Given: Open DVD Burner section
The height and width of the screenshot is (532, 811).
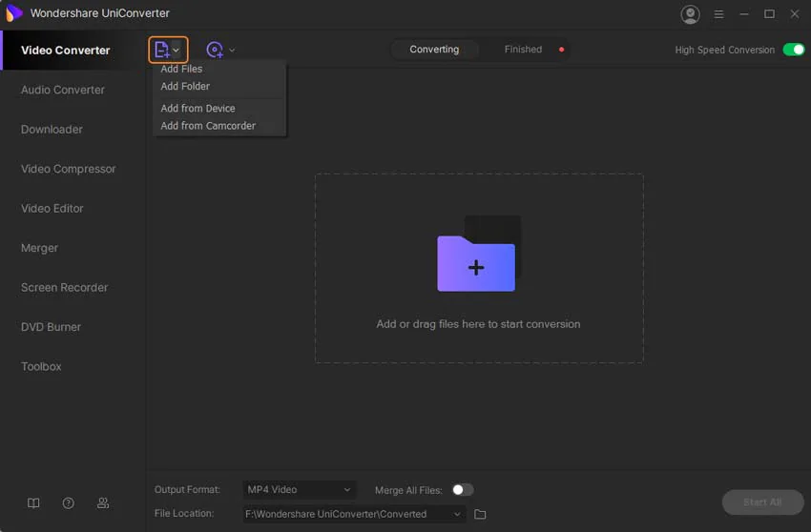Looking at the screenshot, I should click(x=51, y=327).
